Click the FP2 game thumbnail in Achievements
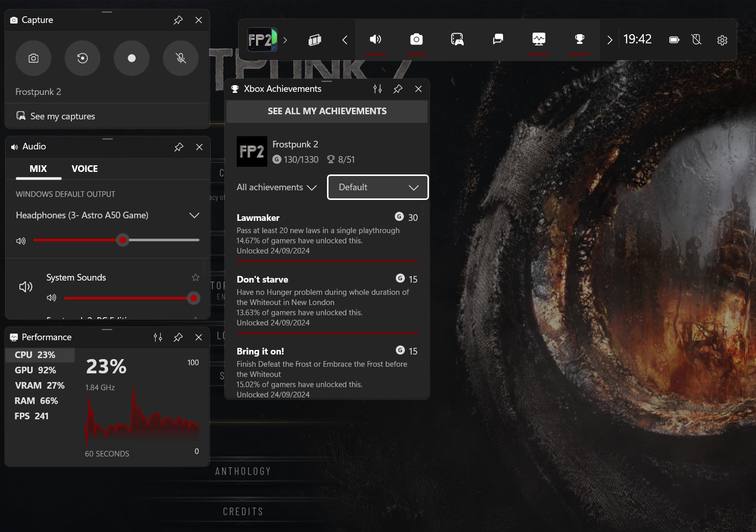The width and height of the screenshot is (756, 532). coord(252,151)
